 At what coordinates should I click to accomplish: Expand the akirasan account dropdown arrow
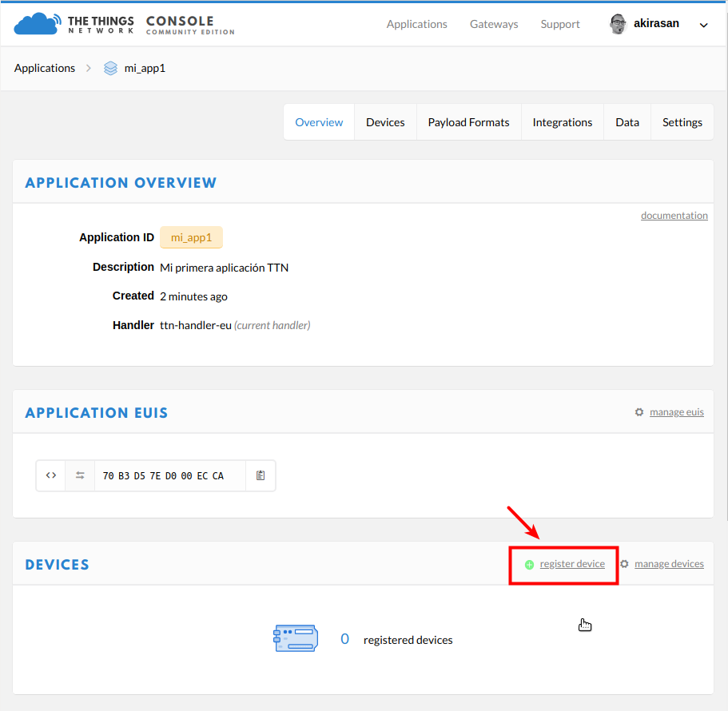(x=703, y=25)
